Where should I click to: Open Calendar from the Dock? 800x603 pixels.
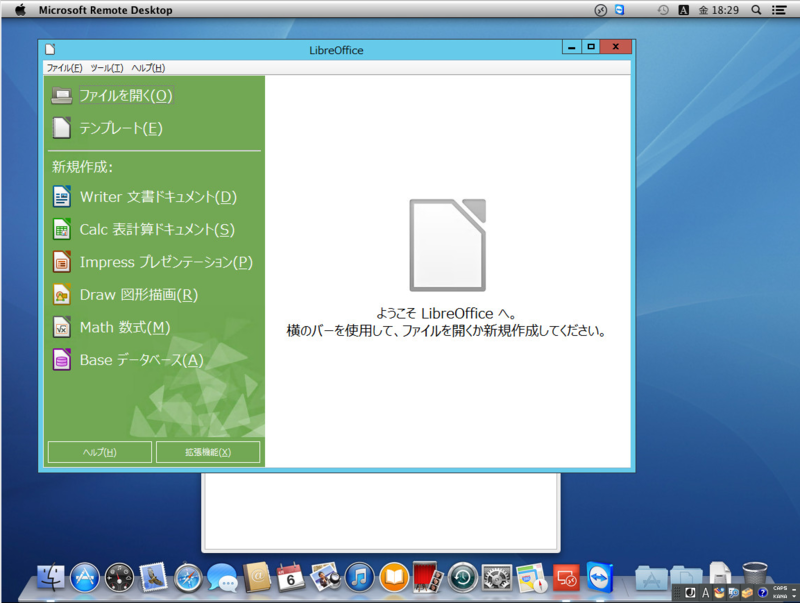[x=291, y=577]
